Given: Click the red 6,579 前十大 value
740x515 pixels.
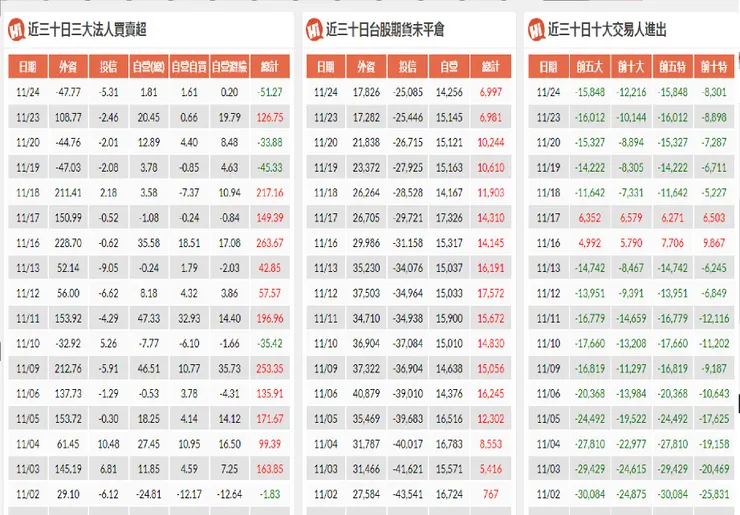Looking at the screenshot, I should point(631,218).
